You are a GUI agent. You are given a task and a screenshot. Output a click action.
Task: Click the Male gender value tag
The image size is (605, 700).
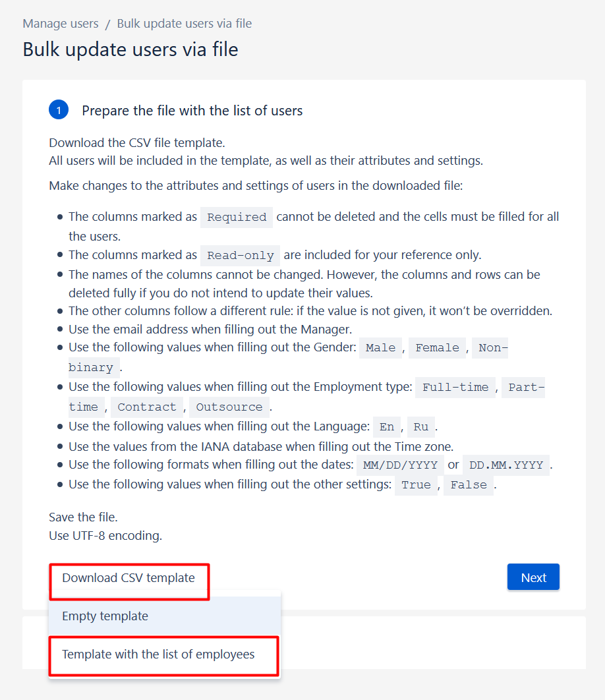[380, 348]
